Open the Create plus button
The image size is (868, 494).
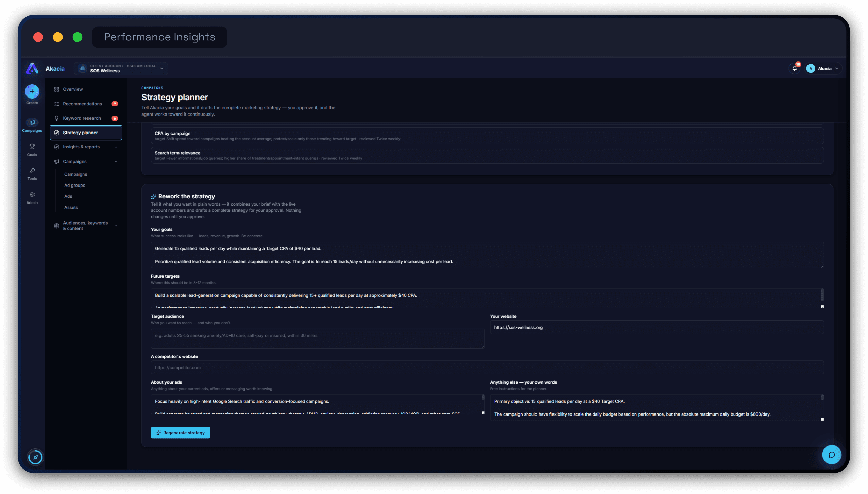coord(32,91)
